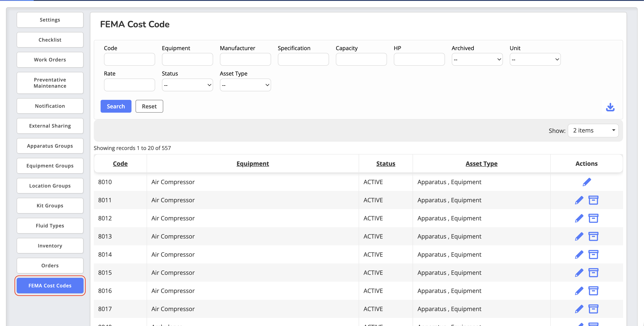
Task: Focus the Equipment filter input
Action: (x=187, y=59)
